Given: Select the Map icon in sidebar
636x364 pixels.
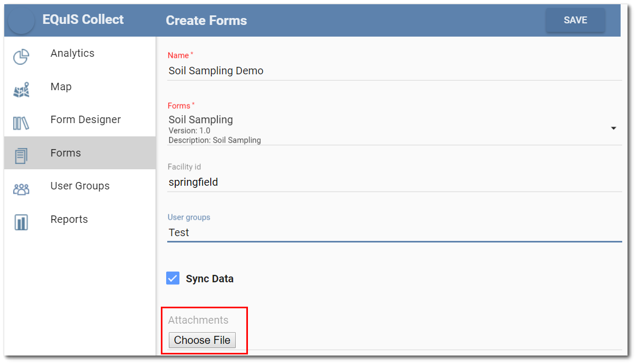Looking at the screenshot, I should pyautogui.click(x=21, y=90).
